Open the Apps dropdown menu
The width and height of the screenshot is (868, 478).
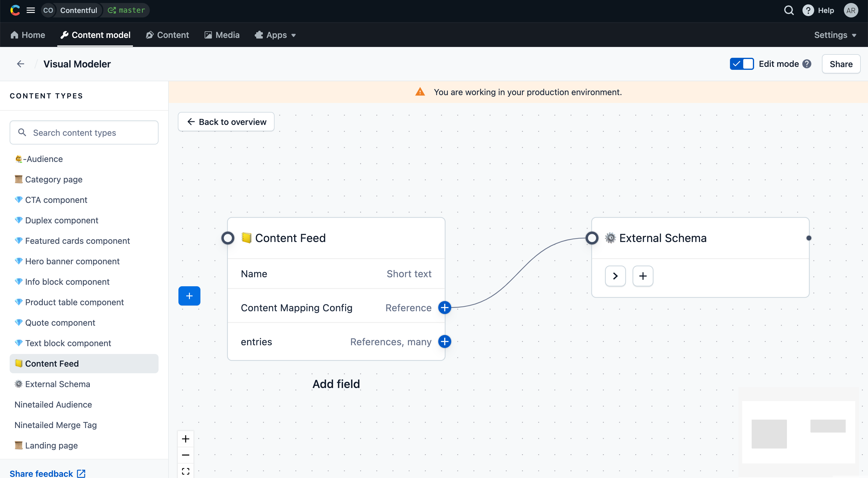coord(275,35)
